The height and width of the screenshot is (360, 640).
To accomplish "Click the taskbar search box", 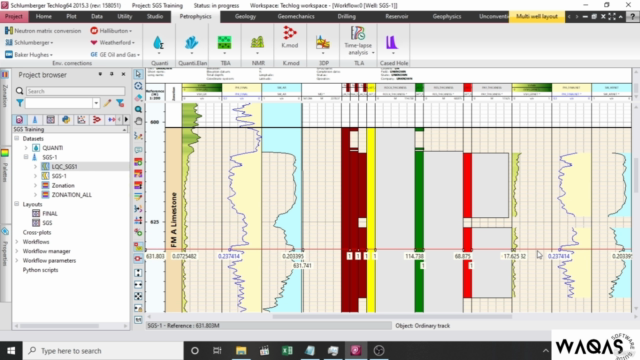I will pos(103,351).
